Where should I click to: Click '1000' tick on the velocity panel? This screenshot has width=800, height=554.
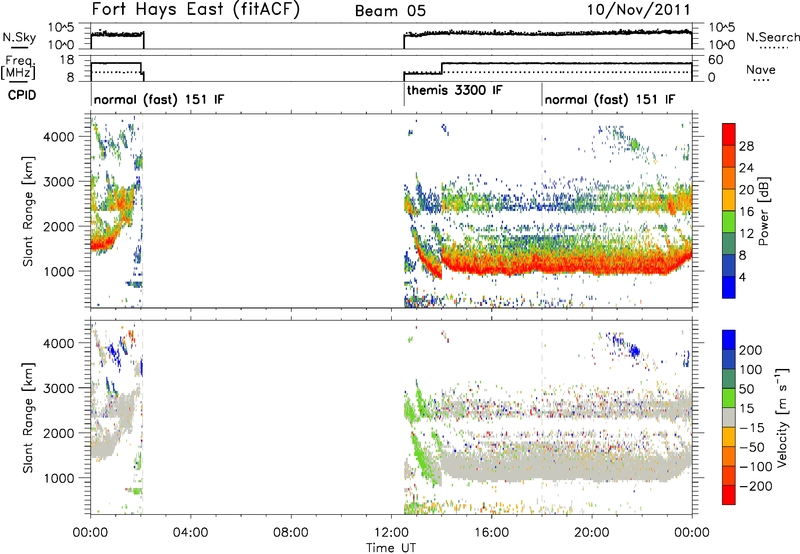click(58, 478)
